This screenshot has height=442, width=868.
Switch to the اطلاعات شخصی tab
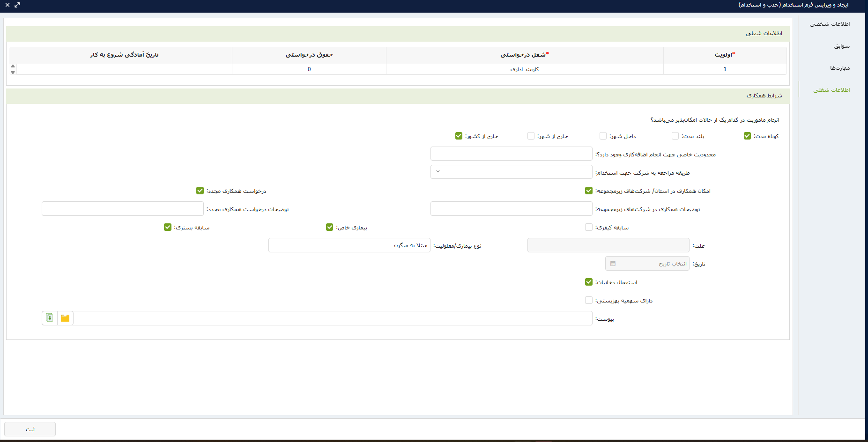click(830, 24)
